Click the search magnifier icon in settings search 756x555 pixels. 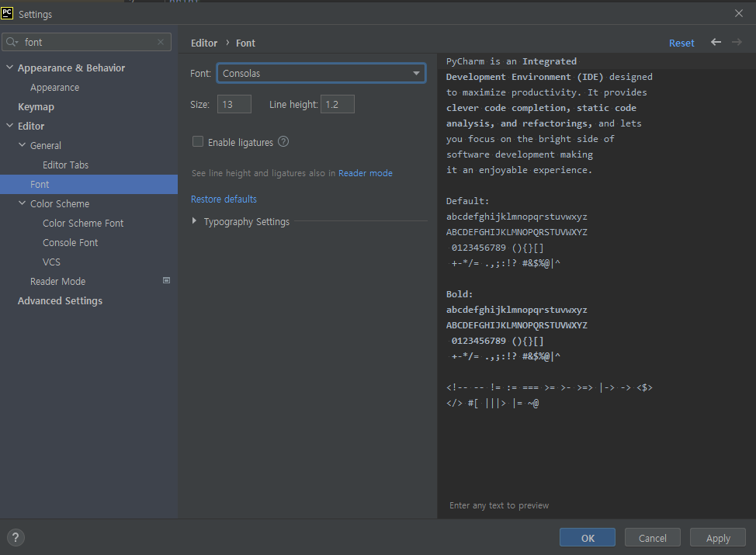coord(12,42)
